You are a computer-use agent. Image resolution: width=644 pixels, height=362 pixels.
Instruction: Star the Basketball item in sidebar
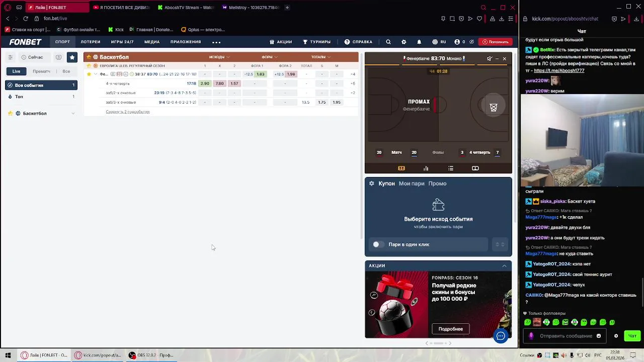(10, 114)
